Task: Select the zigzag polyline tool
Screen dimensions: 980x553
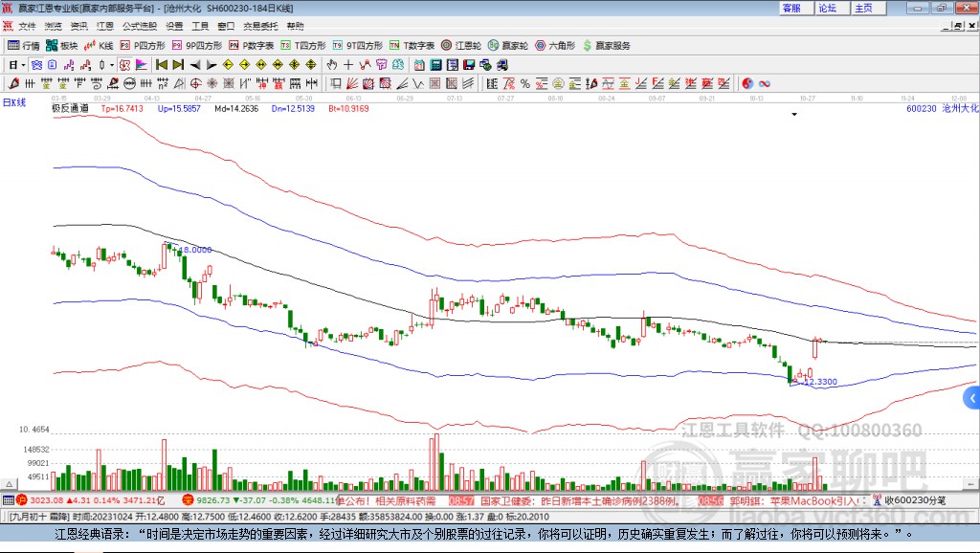Action: (x=365, y=65)
